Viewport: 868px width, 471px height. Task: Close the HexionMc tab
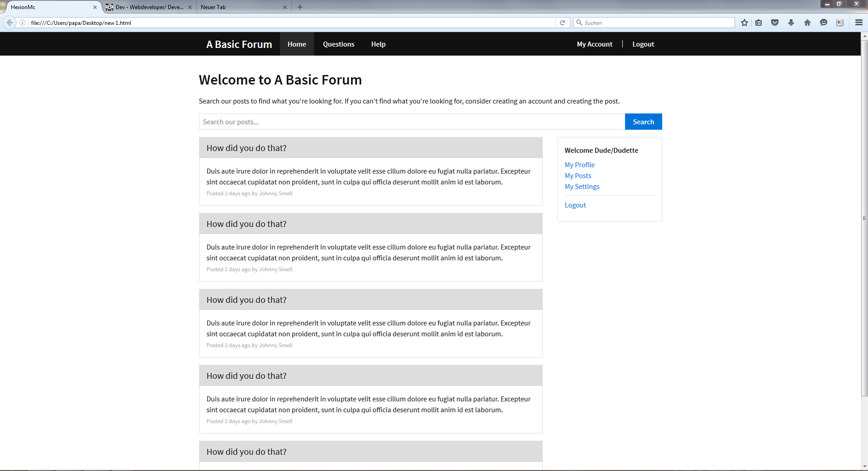(x=95, y=7)
